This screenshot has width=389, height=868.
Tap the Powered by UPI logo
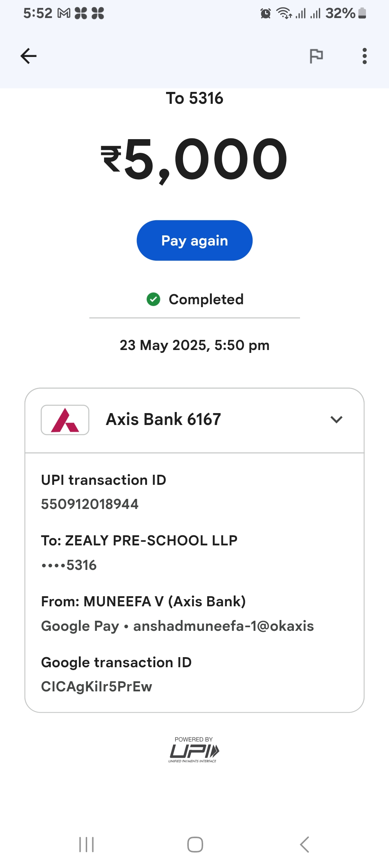(194, 750)
